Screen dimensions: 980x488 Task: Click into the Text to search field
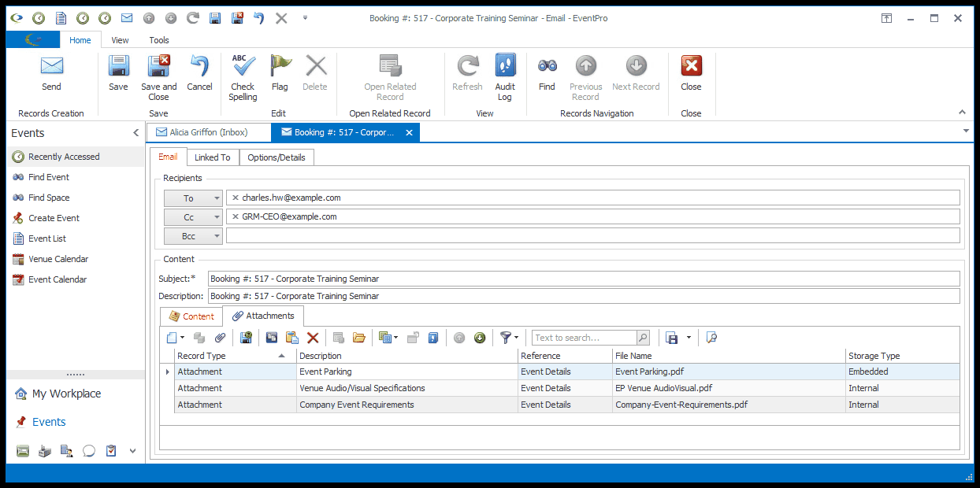click(584, 338)
